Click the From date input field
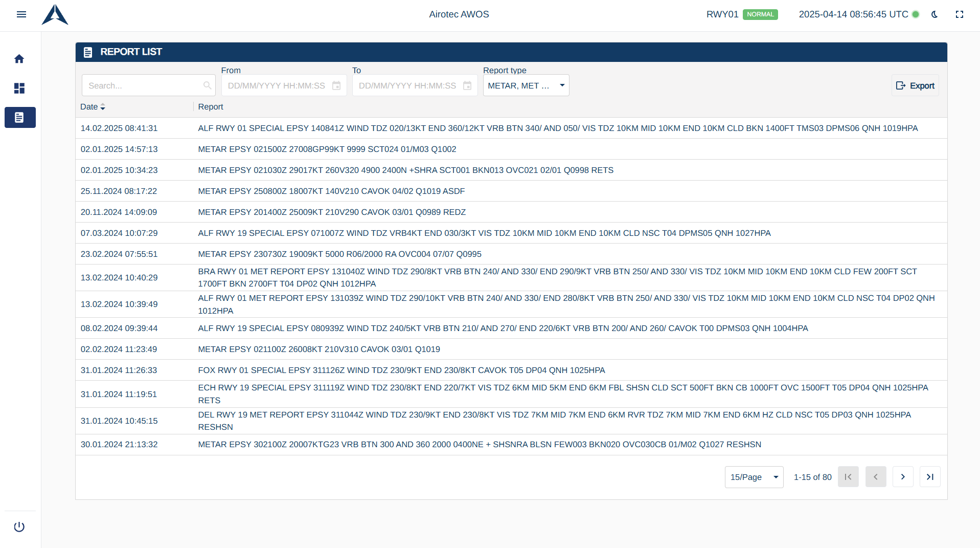Screen dimensions: 980x548 click(x=277, y=85)
